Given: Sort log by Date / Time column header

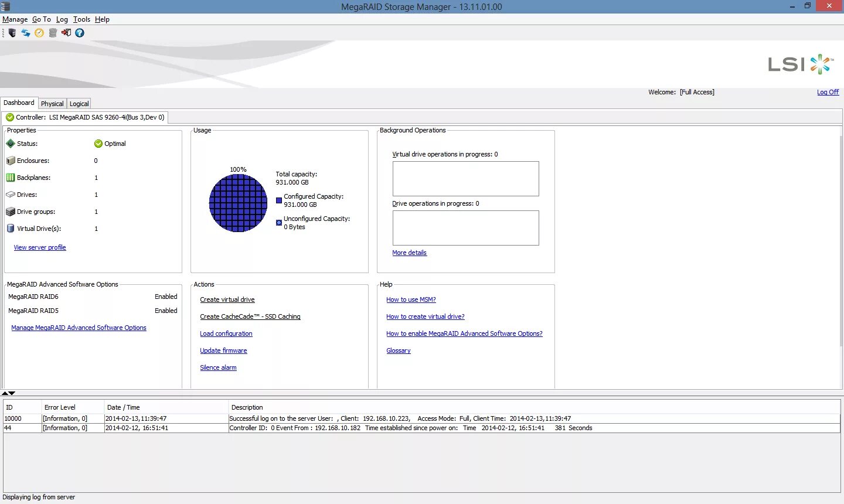Looking at the screenshot, I should pyautogui.click(x=166, y=407).
